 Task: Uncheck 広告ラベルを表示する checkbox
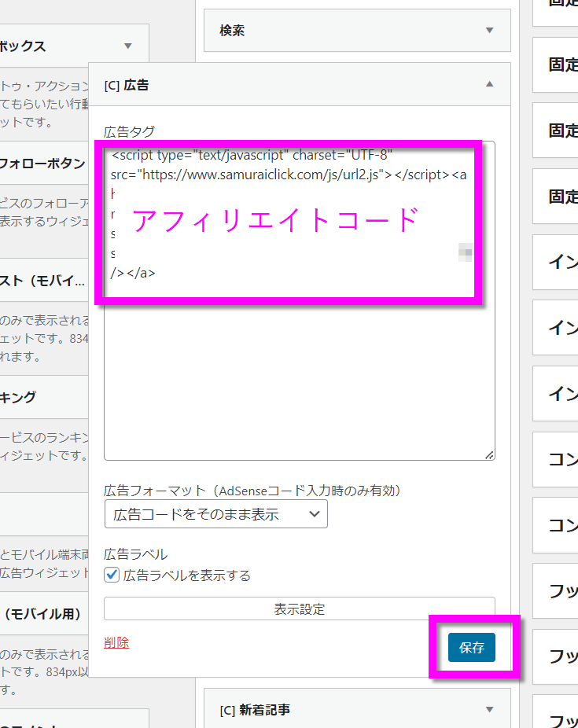[x=112, y=575]
